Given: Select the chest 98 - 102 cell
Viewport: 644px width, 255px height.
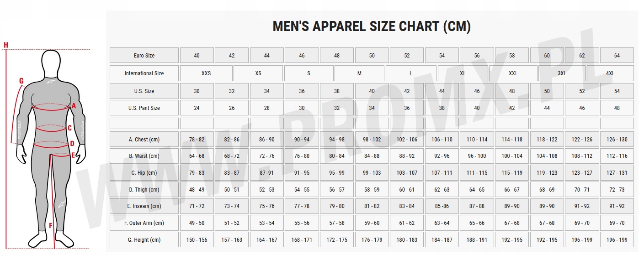Looking at the screenshot, I should tap(372, 140).
